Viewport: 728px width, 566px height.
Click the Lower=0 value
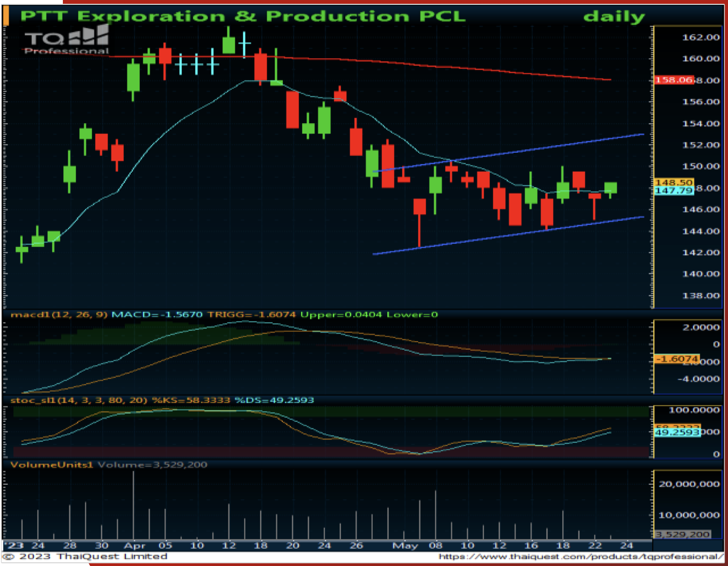[412, 314]
